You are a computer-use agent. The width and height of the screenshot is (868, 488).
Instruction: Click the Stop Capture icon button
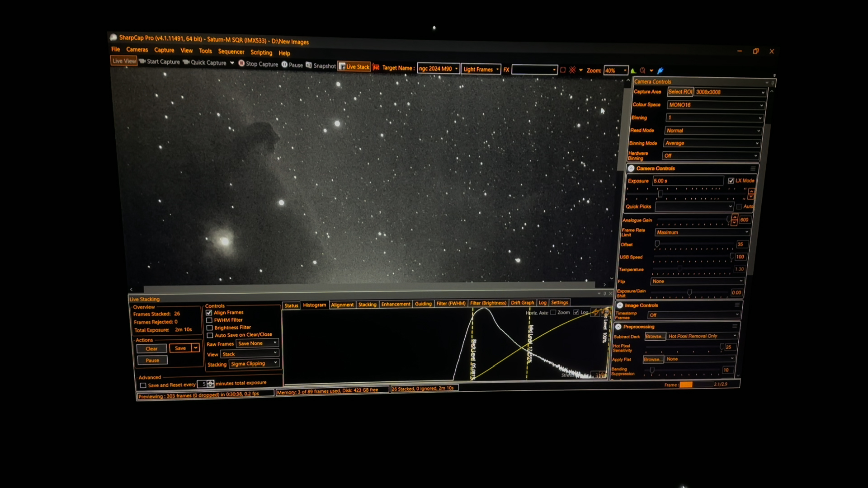pyautogui.click(x=258, y=64)
